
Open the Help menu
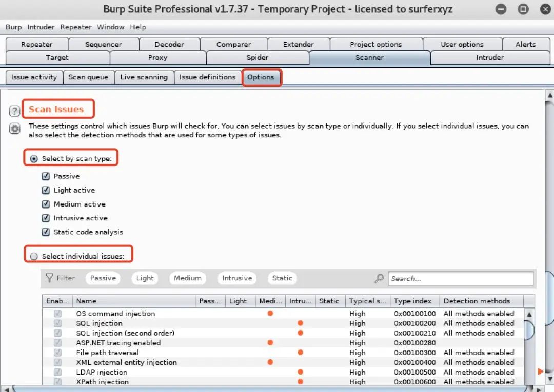click(138, 27)
